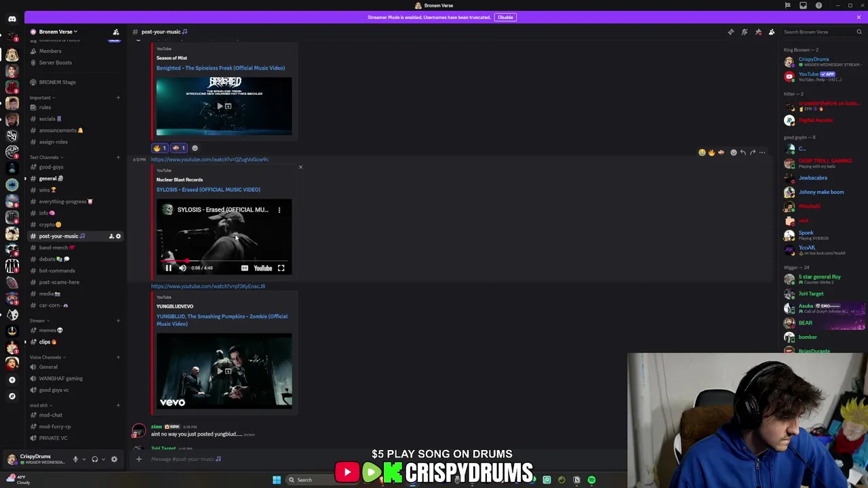Open Bronem Verse server dropdown menu
This screenshot has height=488, width=868.
[58, 32]
